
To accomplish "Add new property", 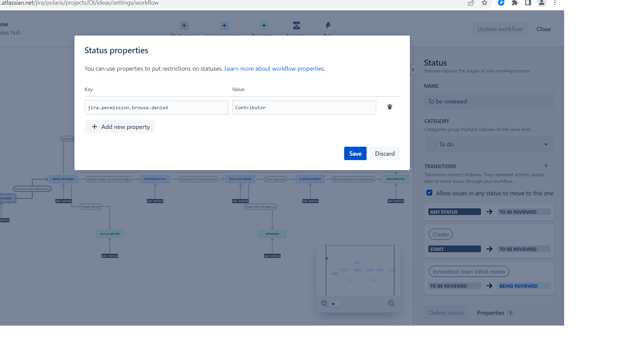I will (120, 127).
